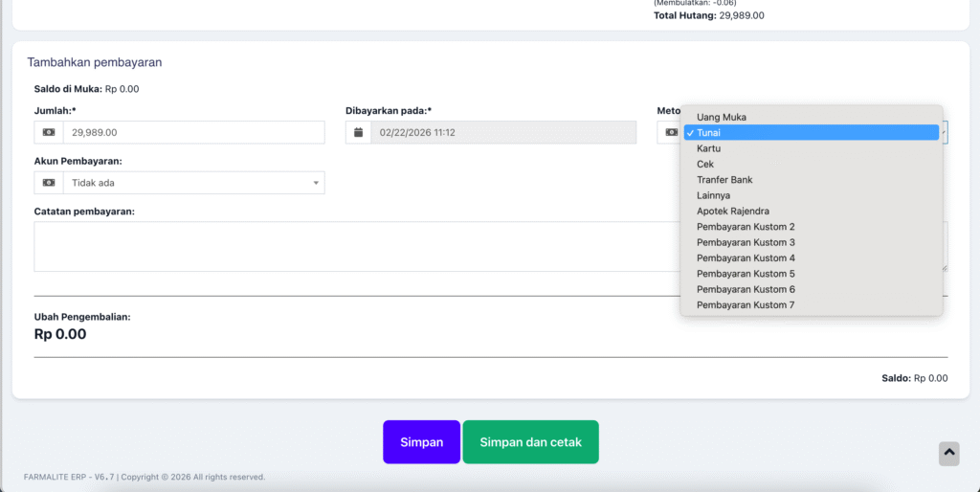Open the Akun Pembayaran dropdown

click(x=193, y=183)
